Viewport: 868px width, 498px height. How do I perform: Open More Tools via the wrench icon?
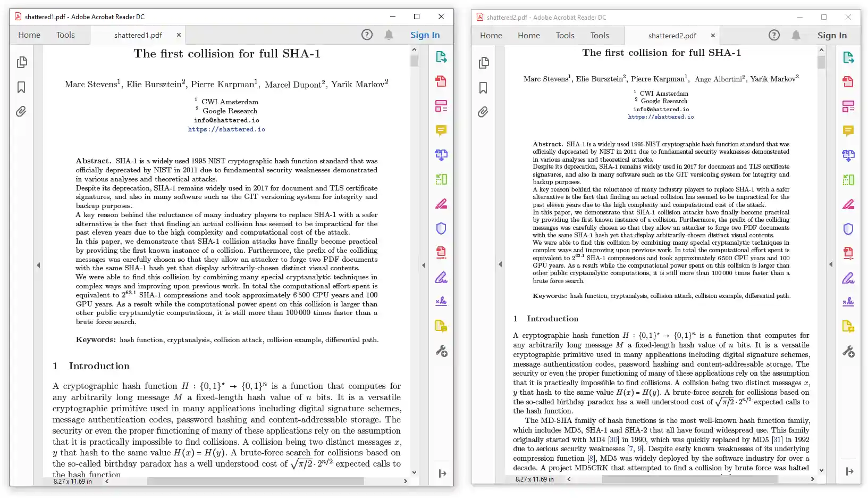441,351
